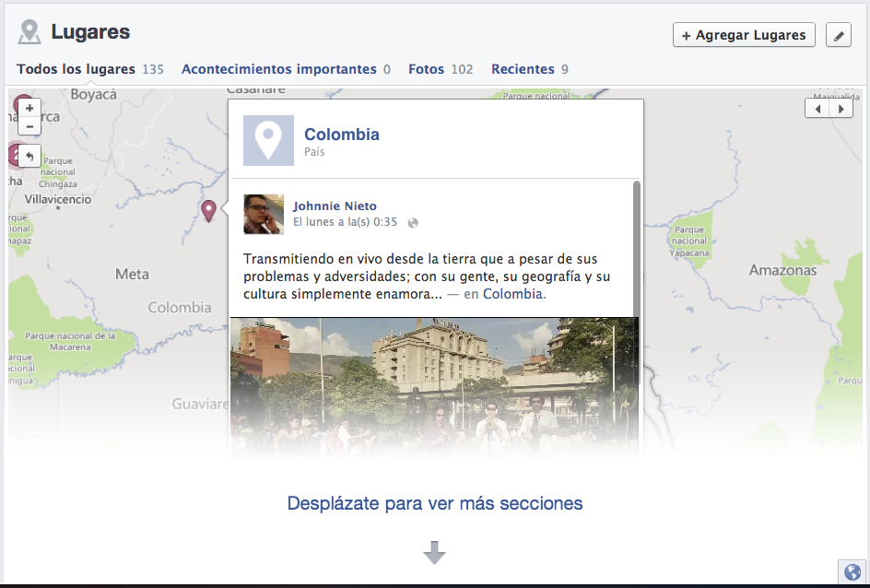Go to previous place with left arrow
870x588 pixels.
[x=817, y=109]
